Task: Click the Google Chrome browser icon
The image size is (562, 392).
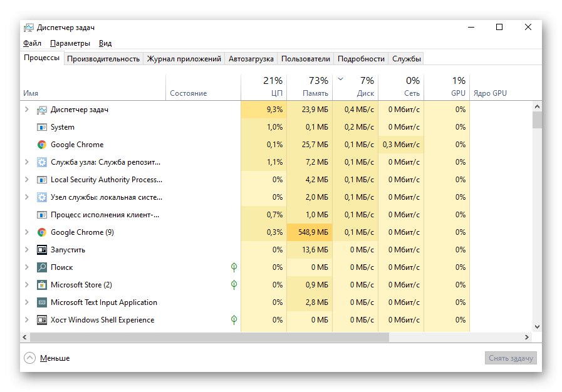Action: click(41, 144)
